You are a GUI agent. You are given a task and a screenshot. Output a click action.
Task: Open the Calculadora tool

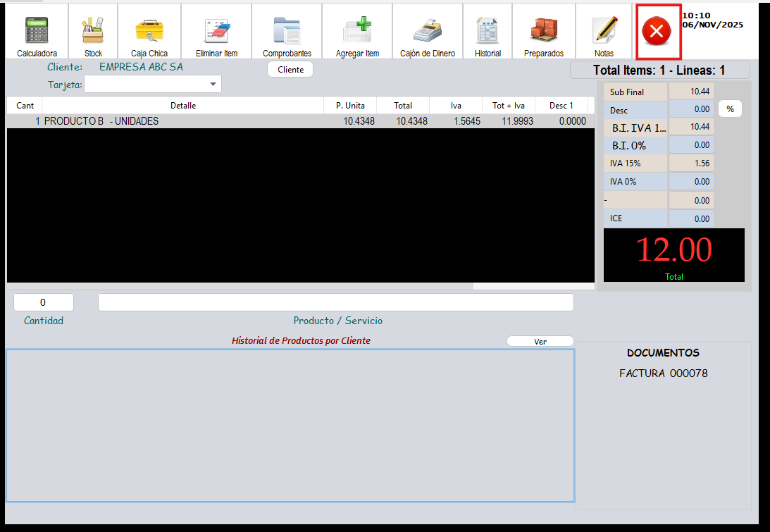coord(37,32)
